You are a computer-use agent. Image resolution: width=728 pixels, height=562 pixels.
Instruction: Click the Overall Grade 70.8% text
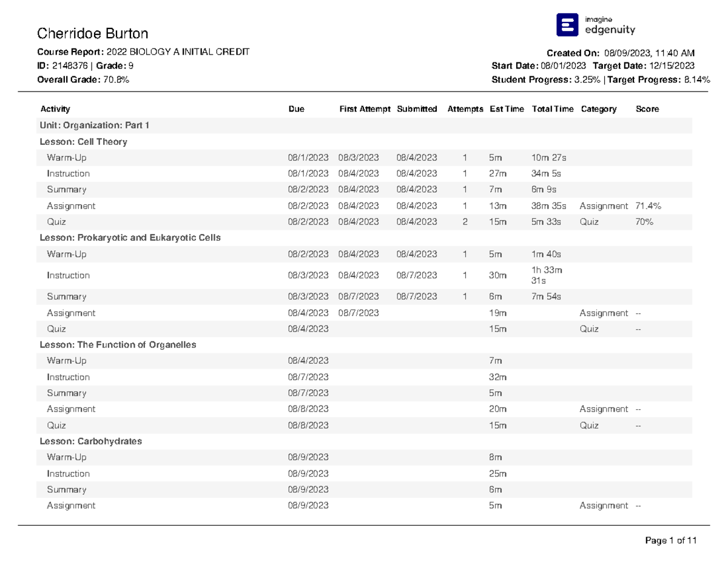pyautogui.click(x=83, y=79)
